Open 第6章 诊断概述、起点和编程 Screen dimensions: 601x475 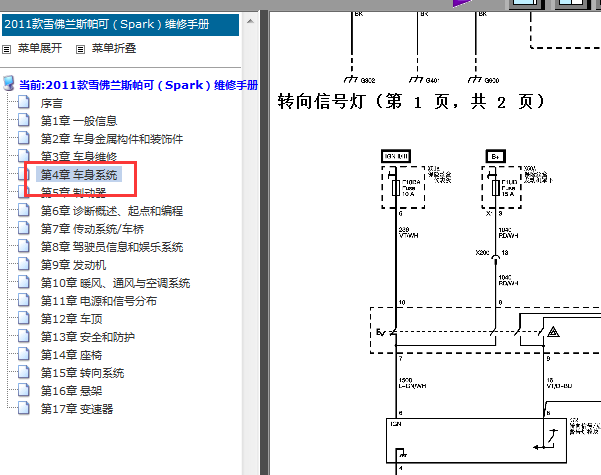(112, 211)
